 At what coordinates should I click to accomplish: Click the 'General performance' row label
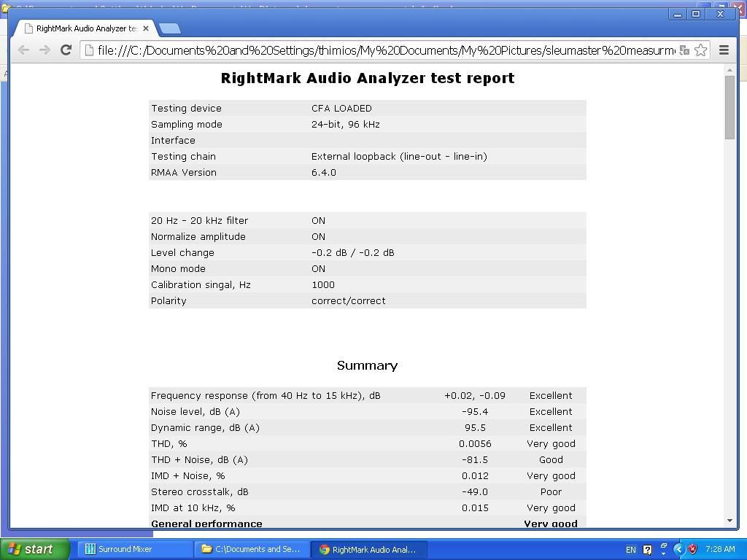click(206, 524)
